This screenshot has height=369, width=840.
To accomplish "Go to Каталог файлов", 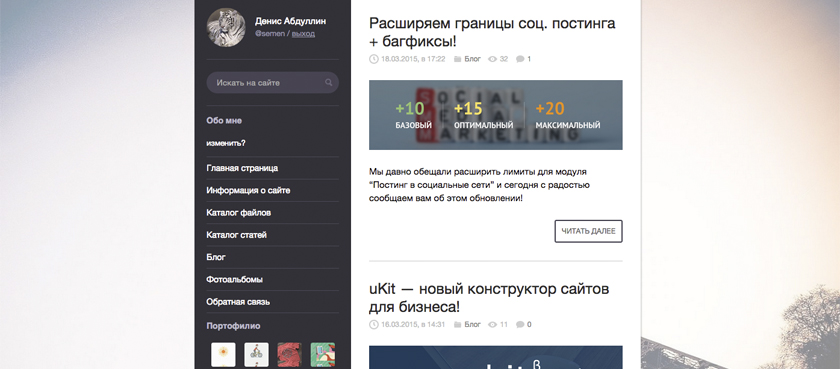I will [238, 213].
